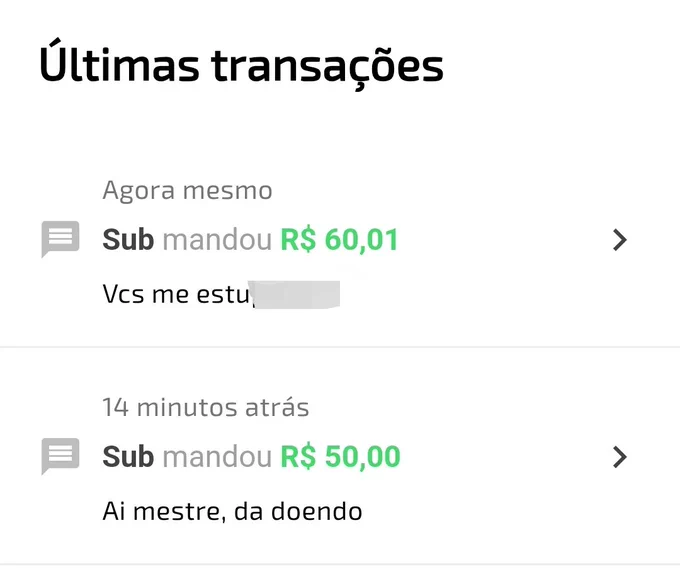680x579 pixels.
Task: Click the message icon beside R$ 60,01 transaction
Action: pos(60,239)
